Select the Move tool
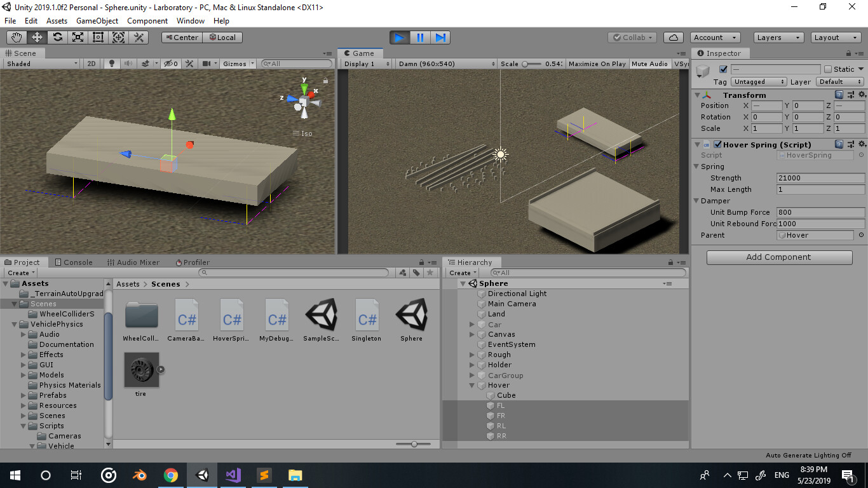This screenshot has width=868, height=488. 37,37
